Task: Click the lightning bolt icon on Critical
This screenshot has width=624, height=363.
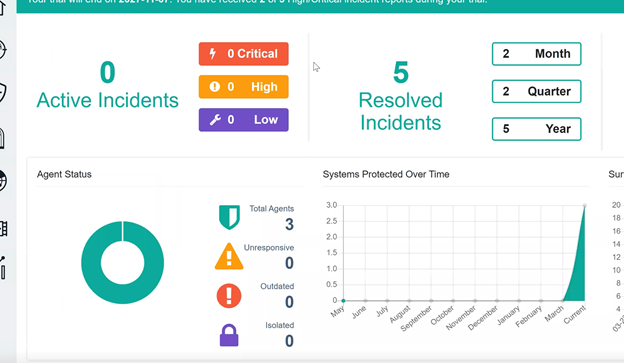Action: [213, 53]
